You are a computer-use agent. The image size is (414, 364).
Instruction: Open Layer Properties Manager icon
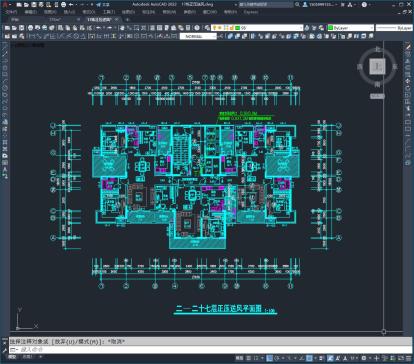pyautogui.click(x=207, y=28)
